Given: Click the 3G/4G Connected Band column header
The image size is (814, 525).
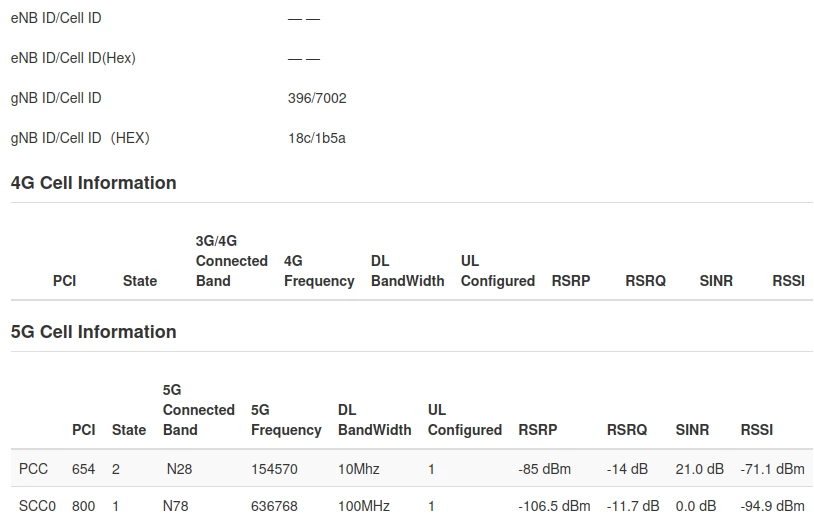Looking at the screenshot, I should click(x=231, y=261).
